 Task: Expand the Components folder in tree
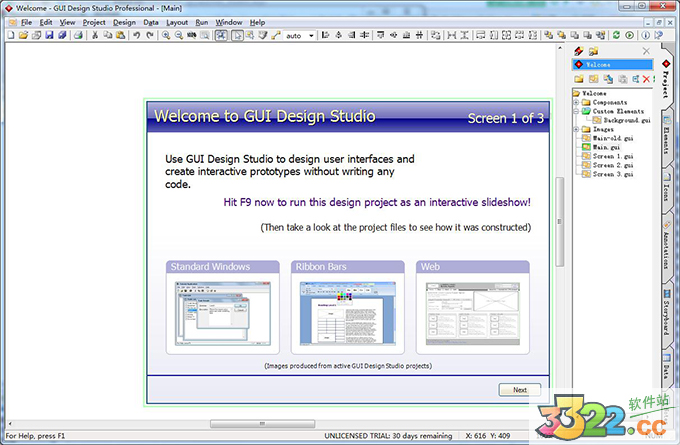coord(576,102)
